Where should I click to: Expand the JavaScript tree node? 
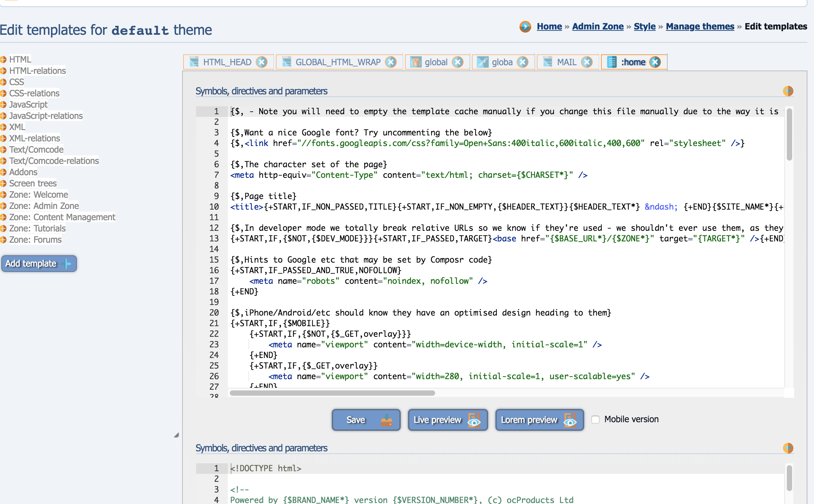(x=3, y=105)
